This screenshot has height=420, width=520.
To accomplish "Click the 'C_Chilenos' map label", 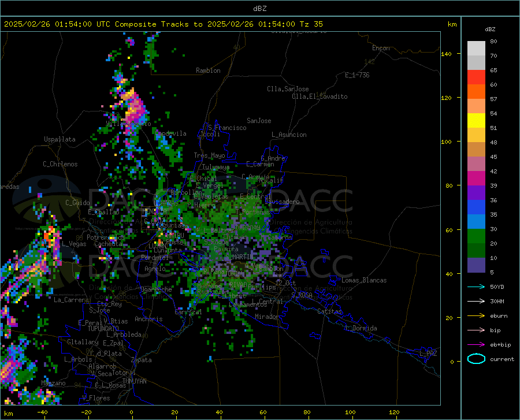I will (x=60, y=164).
